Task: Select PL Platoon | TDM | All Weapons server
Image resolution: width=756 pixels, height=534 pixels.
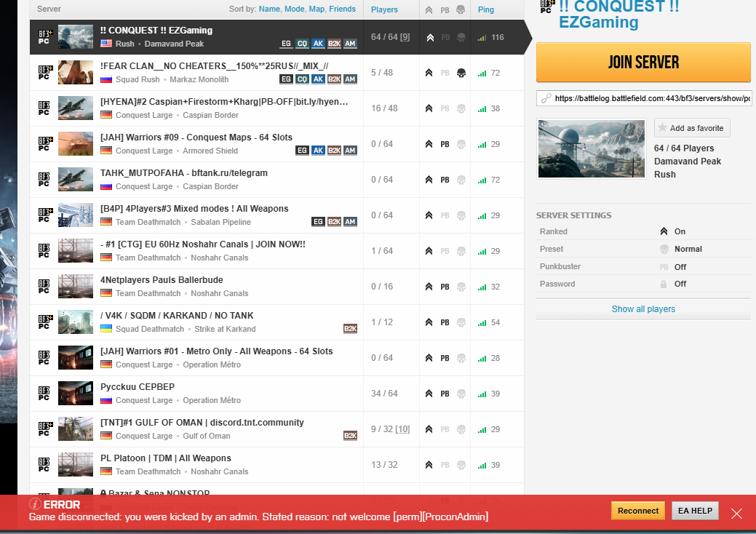Action: [276, 465]
